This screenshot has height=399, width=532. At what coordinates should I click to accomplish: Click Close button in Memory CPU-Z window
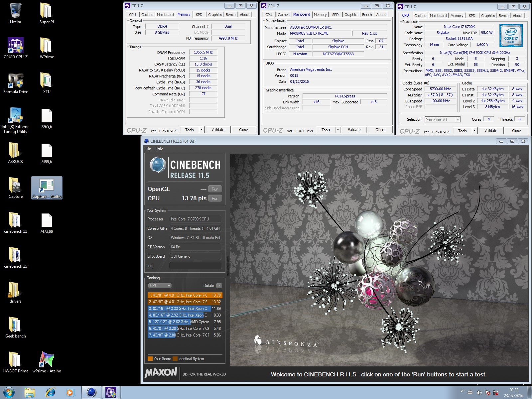click(243, 130)
